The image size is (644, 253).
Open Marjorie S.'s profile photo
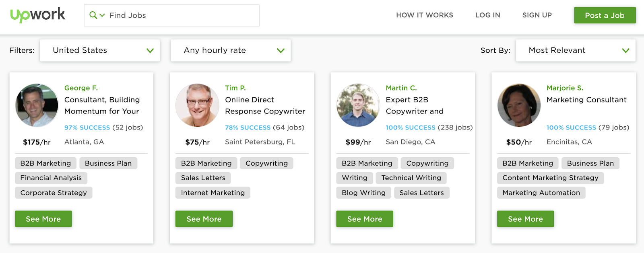coord(519,105)
